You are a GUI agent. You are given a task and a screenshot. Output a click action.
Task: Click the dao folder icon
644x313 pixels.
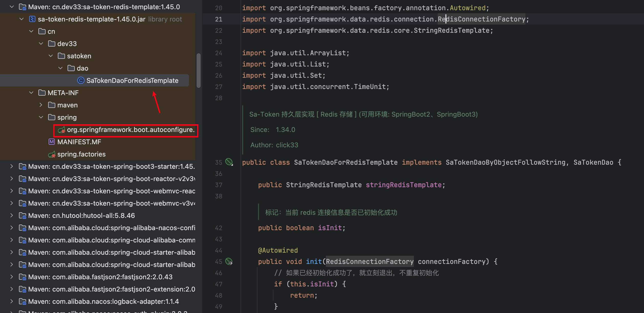pos(71,68)
